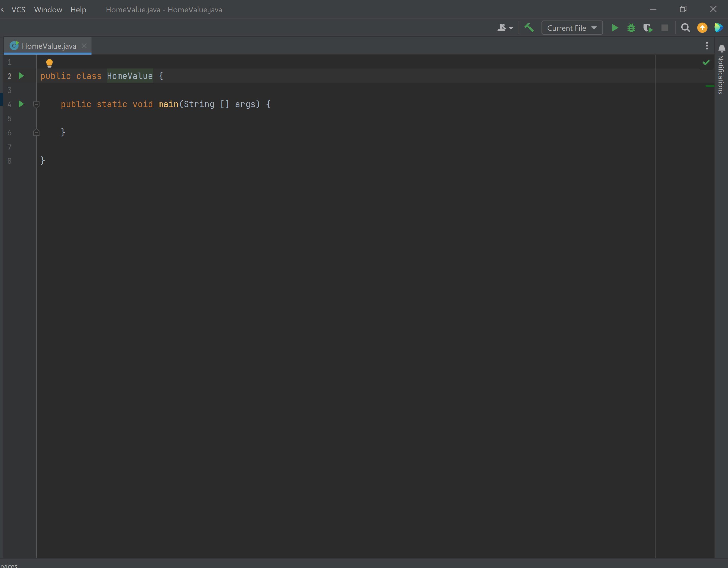Open the Current File run configuration dropdown
The image size is (728, 568).
click(572, 28)
